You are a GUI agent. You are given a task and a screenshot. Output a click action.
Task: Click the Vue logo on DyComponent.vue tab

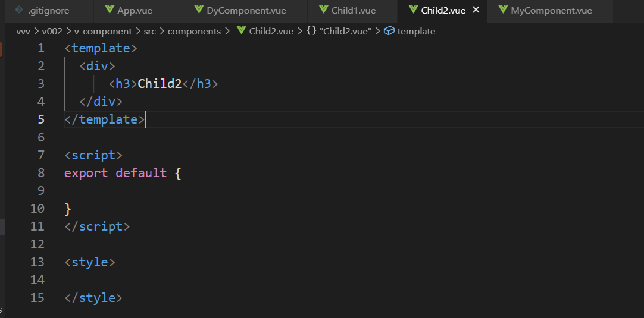pos(199,10)
